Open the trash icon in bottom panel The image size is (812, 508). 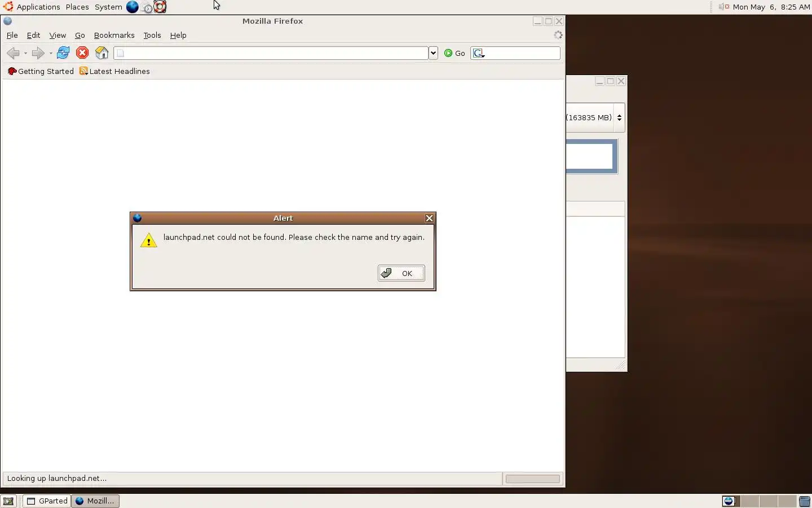[805, 501]
